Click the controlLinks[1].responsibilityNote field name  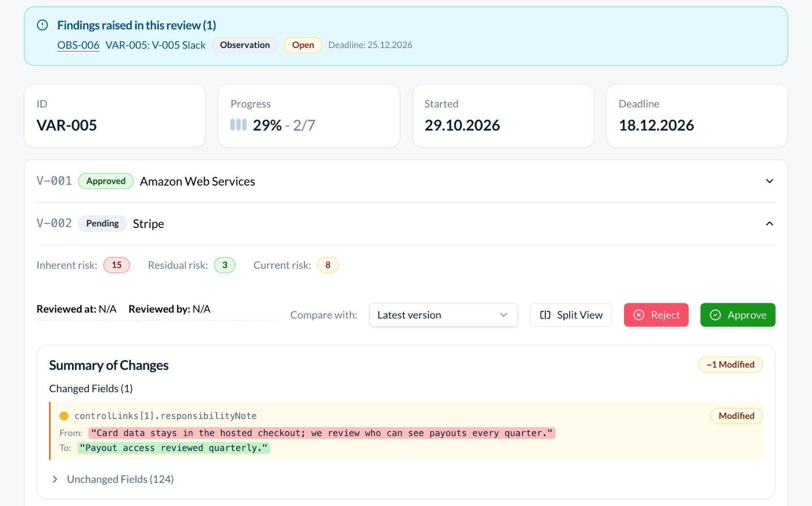pos(166,416)
